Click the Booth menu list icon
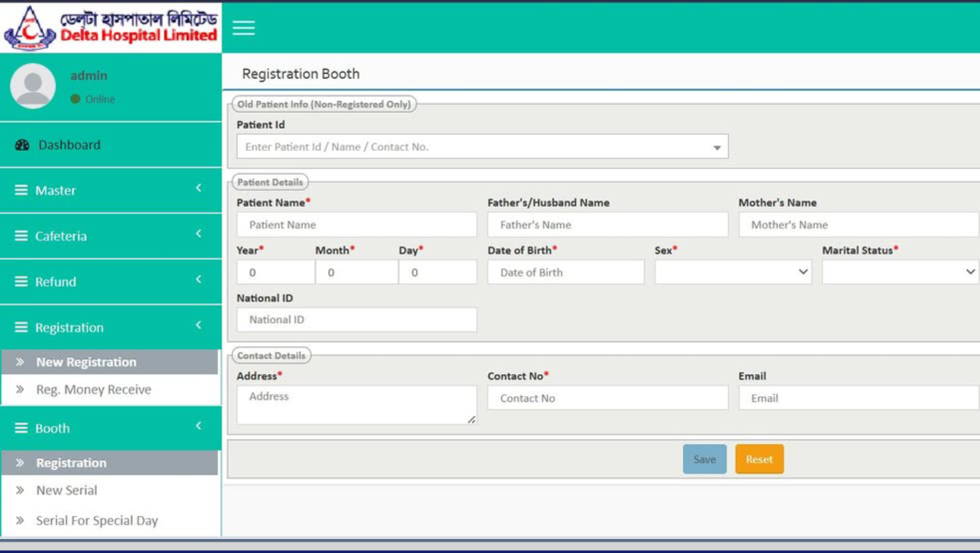Image resolution: width=980 pixels, height=553 pixels. tap(21, 428)
